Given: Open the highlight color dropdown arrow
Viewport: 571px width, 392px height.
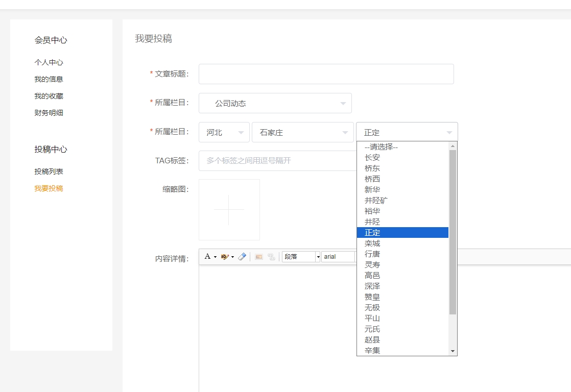Looking at the screenshot, I should [x=233, y=257].
